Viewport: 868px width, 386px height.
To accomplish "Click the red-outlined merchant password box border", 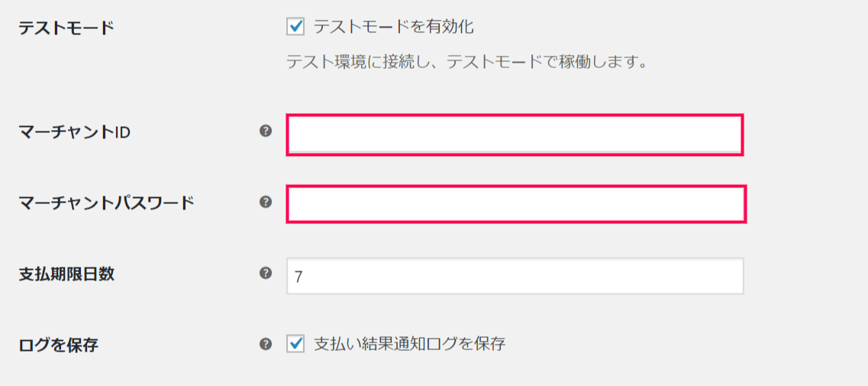I will click(517, 187).
